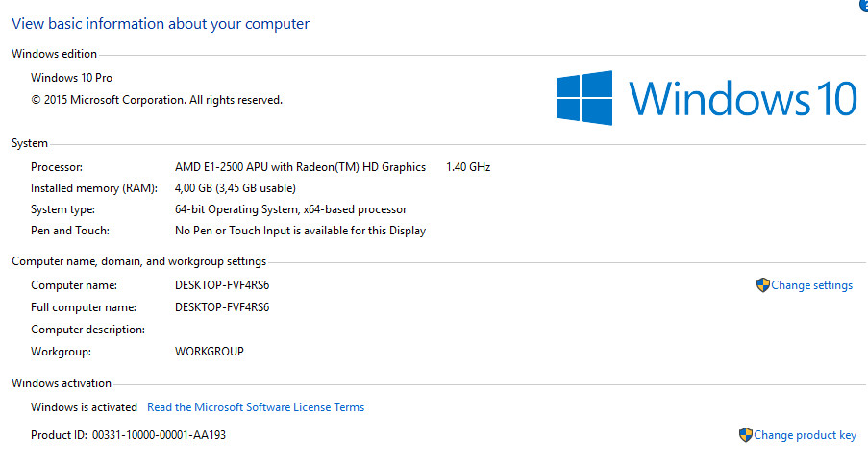The height and width of the screenshot is (465, 868).
Task: Click the 'DESKTOP-FVF4RS6' value next to Full computer name
Action: pos(222,307)
